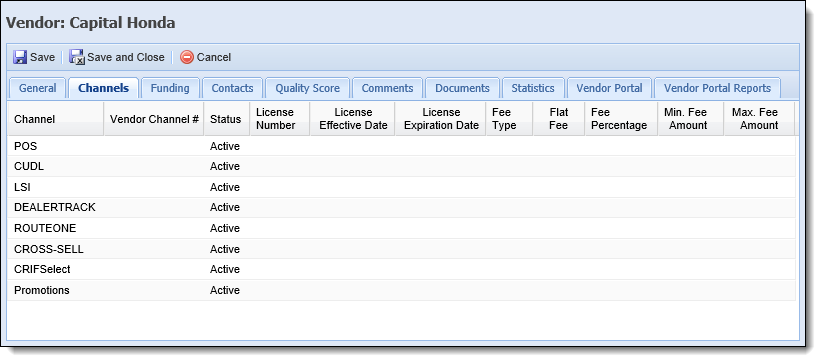821x362 pixels.
Task: Click the Save and Close disk icon
Action: (x=77, y=57)
